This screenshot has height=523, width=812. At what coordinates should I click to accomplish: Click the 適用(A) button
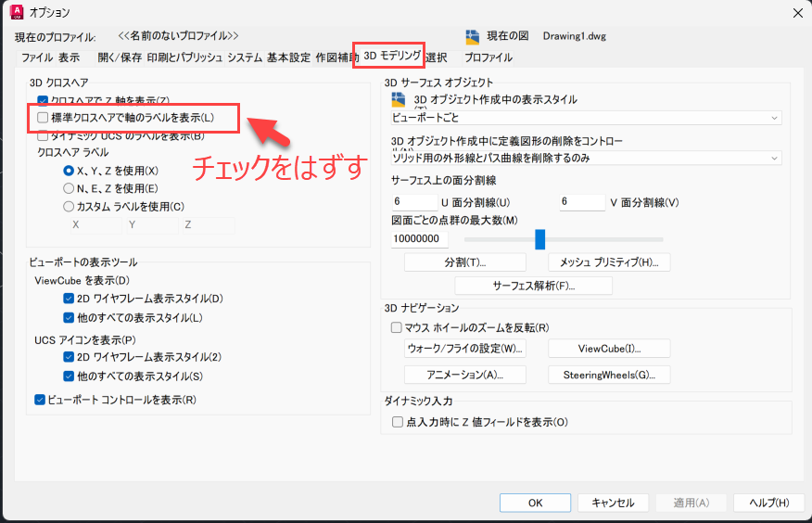[x=691, y=503]
